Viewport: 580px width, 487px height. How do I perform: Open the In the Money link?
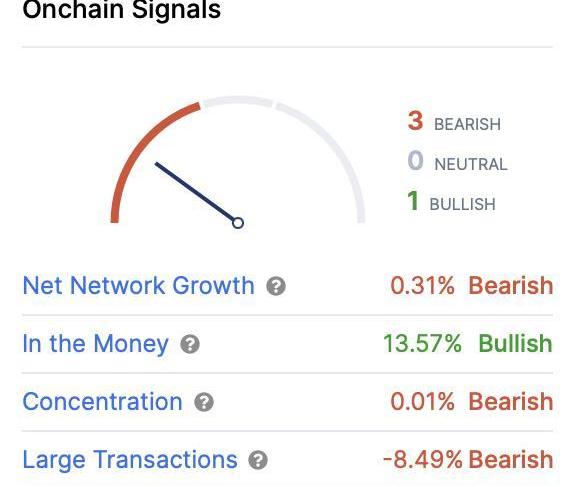pos(95,344)
